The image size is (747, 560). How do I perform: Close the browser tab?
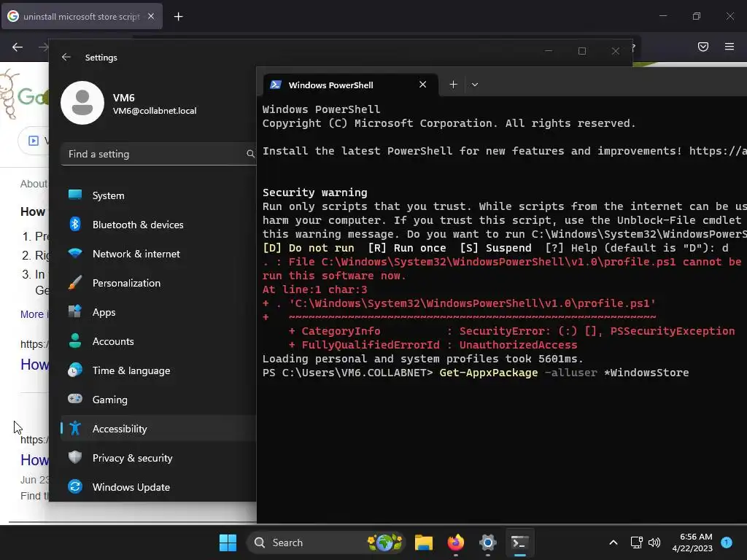[x=151, y=16]
